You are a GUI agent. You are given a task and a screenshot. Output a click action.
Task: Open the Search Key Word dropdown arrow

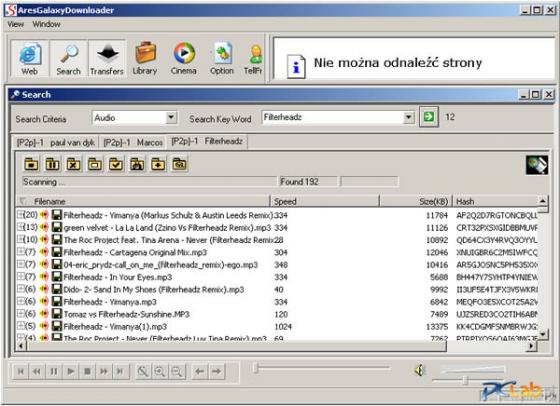click(x=409, y=117)
